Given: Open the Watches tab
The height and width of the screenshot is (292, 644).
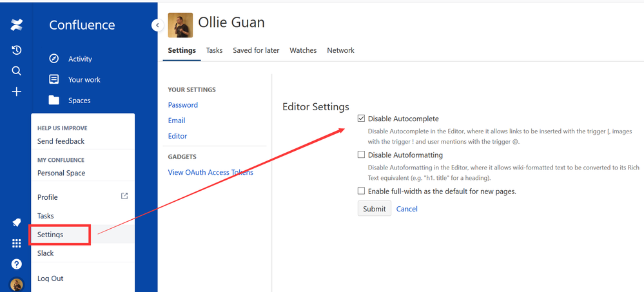Looking at the screenshot, I should pyautogui.click(x=303, y=50).
